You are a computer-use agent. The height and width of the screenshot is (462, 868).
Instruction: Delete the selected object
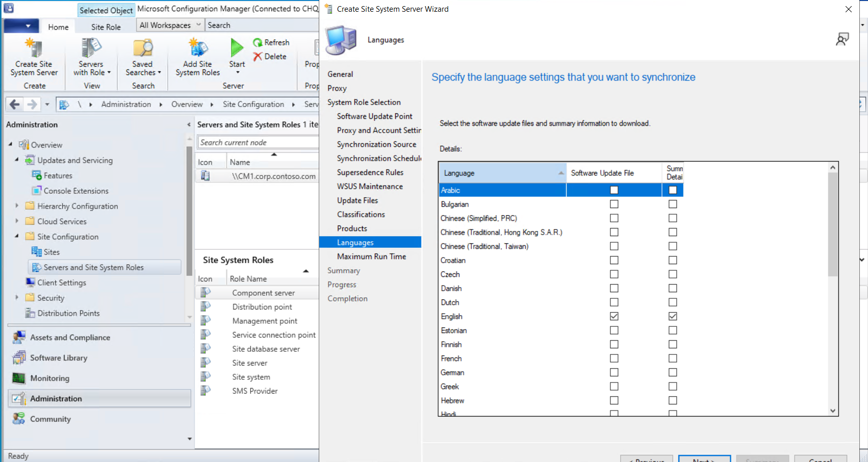click(x=270, y=57)
